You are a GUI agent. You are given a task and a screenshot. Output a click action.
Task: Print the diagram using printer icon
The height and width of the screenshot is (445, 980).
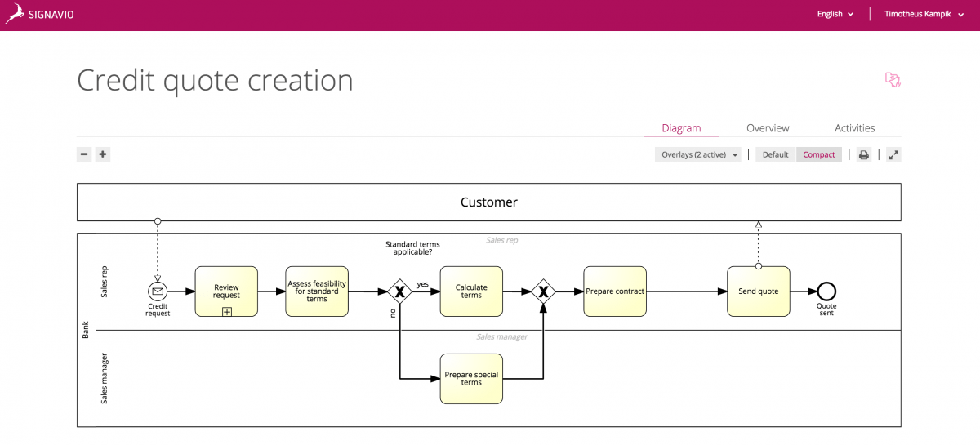[863, 154]
